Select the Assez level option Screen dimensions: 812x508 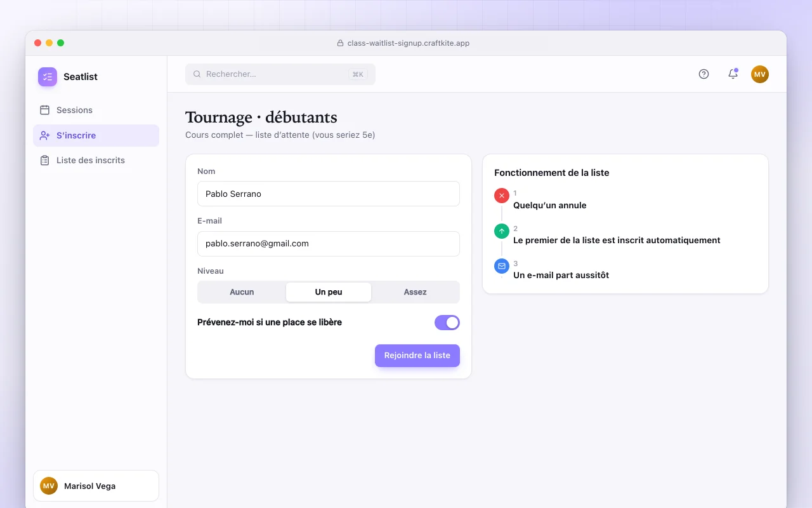(x=415, y=292)
